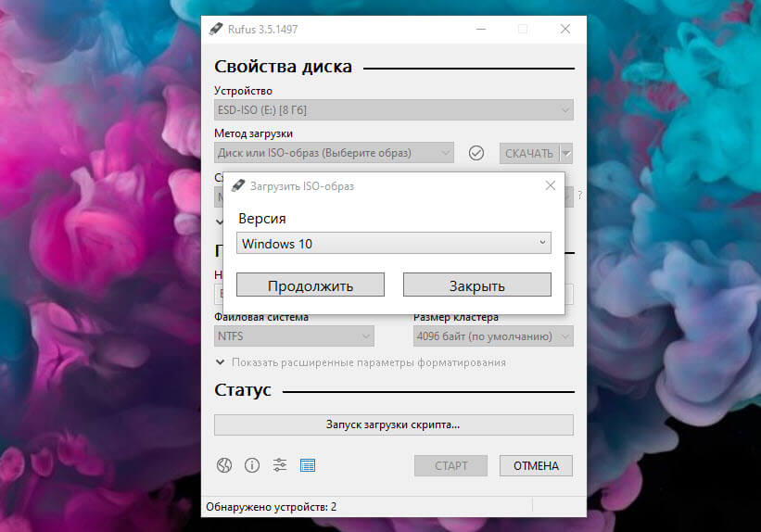Click the Закрыть button

click(x=477, y=285)
